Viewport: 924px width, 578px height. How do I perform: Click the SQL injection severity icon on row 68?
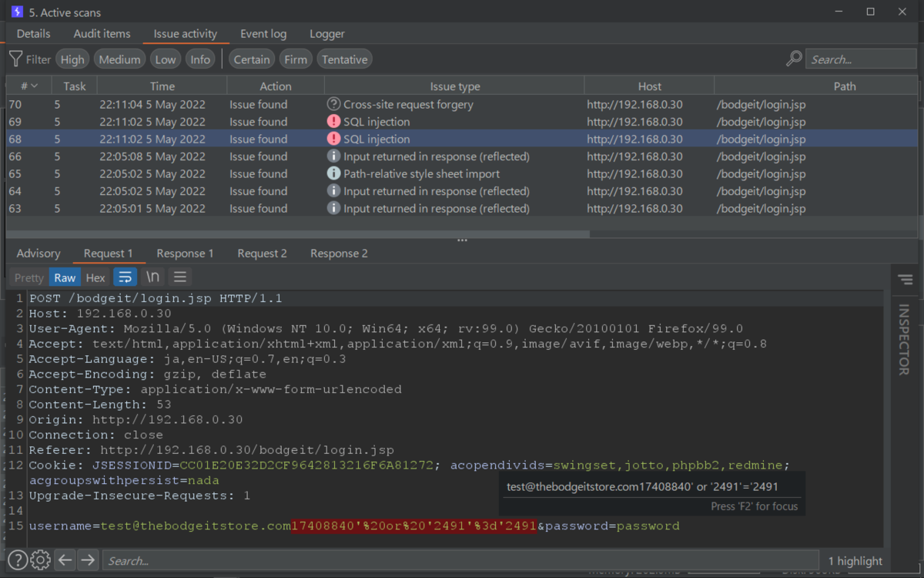[x=333, y=139]
